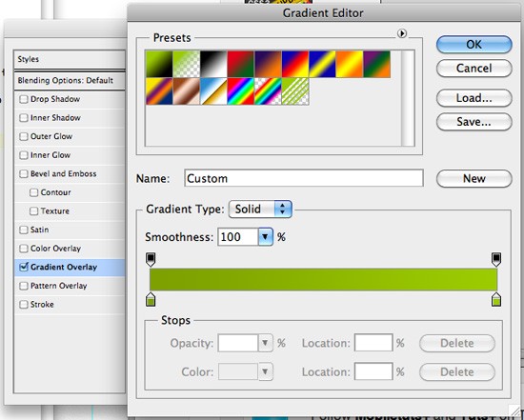The image size is (524, 420).
Task: Click the Delete button beside Color location
Action: (x=456, y=371)
